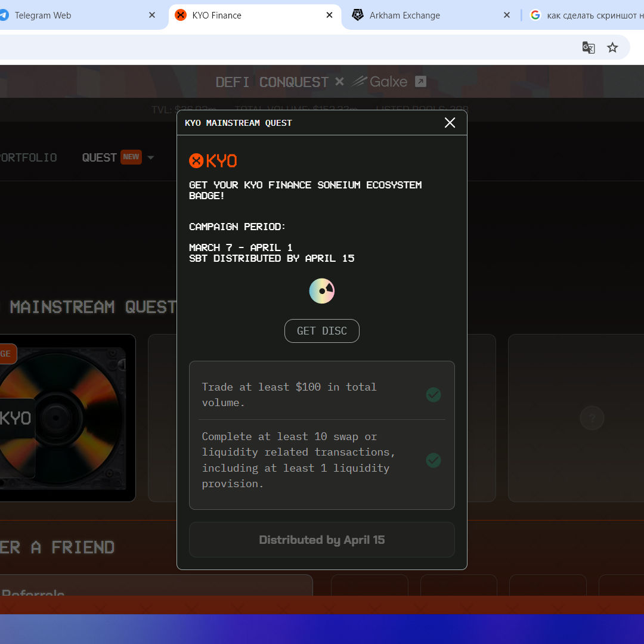644x644 pixels.
Task: Click the checkmark for $100 trade volume task
Action: 434,395
